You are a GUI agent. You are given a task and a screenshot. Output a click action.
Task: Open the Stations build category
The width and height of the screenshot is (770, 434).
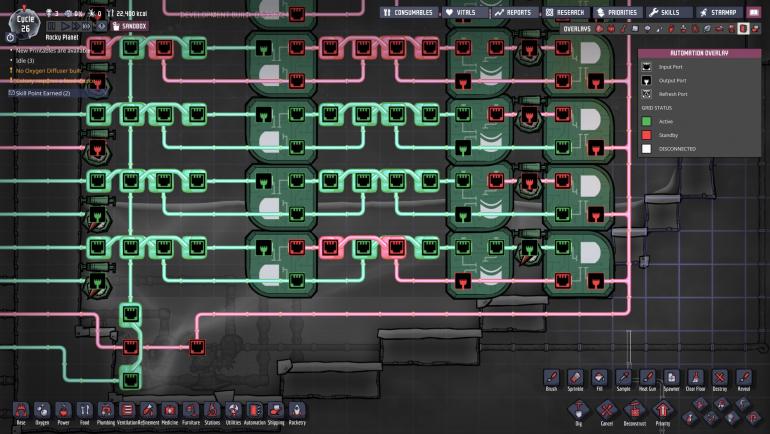(212, 413)
